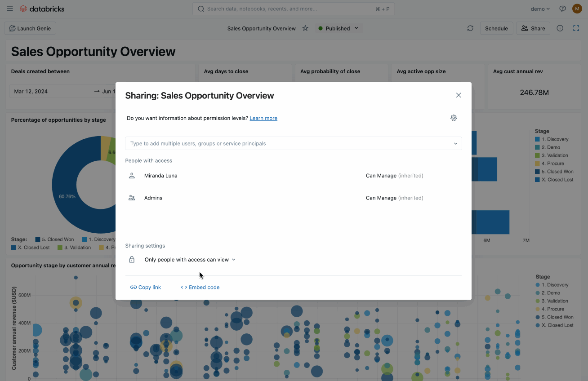
Task: Toggle fullscreen view icon
Action: pyautogui.click(x=576, y=28)
